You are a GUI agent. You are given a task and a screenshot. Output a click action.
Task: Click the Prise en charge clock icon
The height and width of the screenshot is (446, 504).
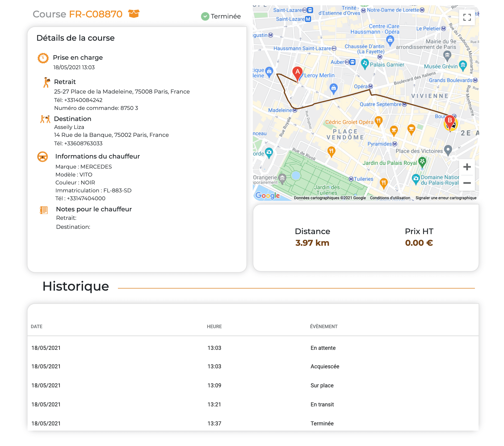point(43,58)
